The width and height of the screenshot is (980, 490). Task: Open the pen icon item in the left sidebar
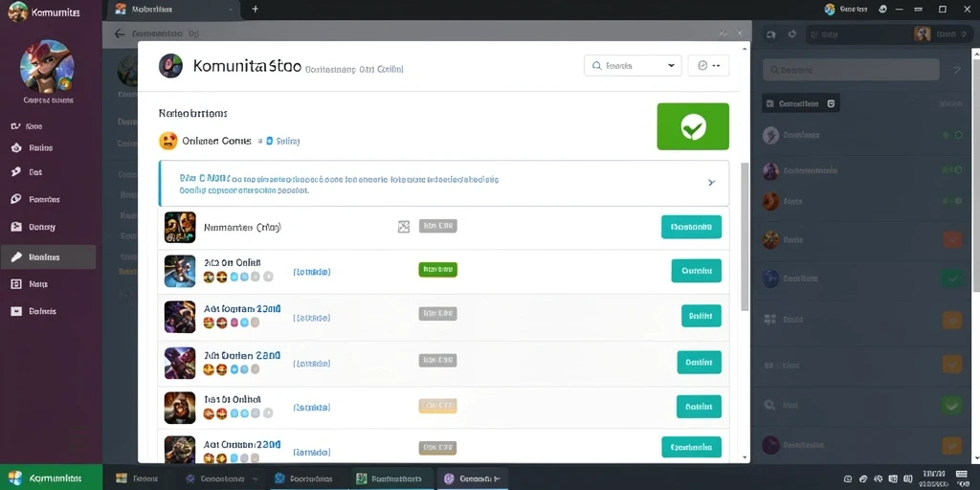[48, 256]
